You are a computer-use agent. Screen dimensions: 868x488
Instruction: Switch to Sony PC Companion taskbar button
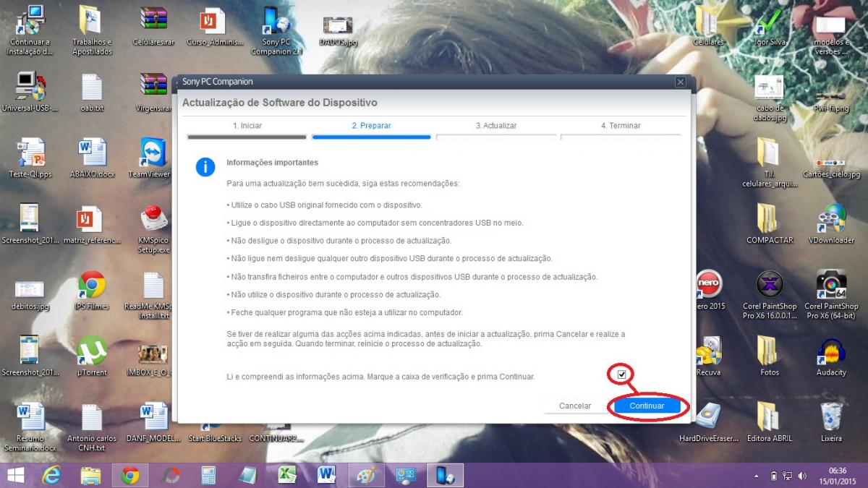click(445, 475)
